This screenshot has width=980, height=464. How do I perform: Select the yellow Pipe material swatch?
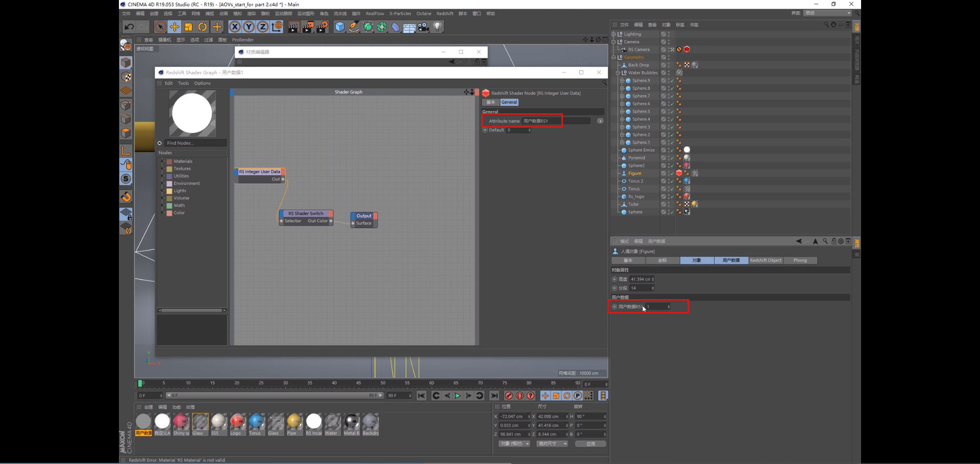pos(295,425)
